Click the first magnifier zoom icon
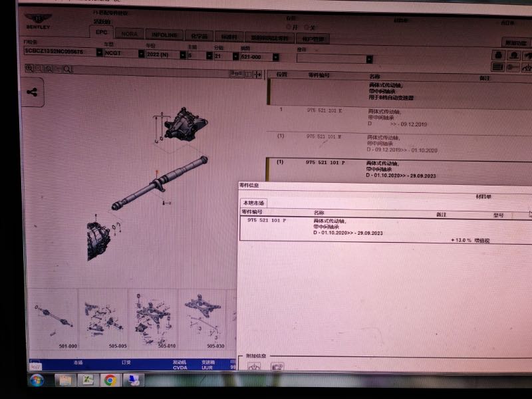Viewport: 532px width, 399px height. pyautogui.click(x=29, y=68)
